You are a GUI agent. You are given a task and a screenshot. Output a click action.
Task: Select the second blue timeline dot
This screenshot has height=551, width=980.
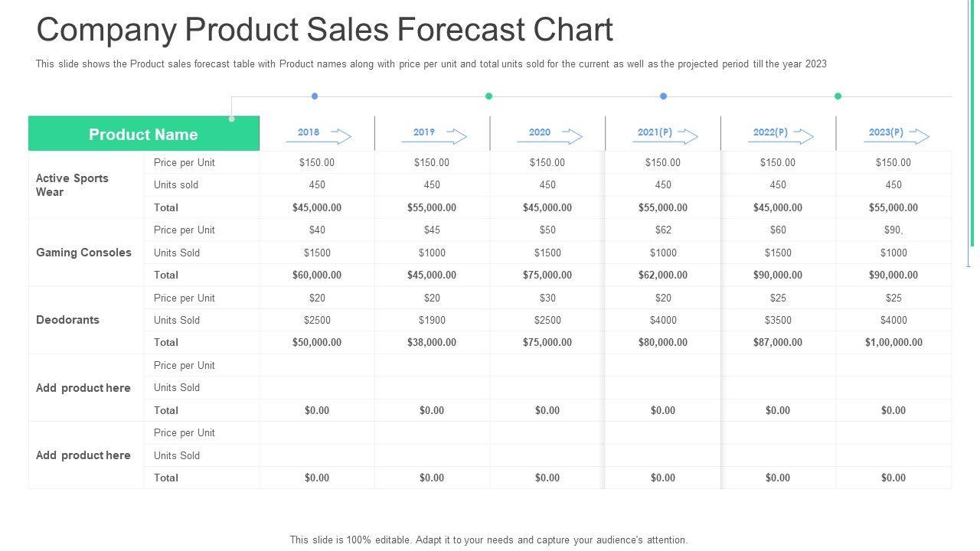click(x=663, y=96)
